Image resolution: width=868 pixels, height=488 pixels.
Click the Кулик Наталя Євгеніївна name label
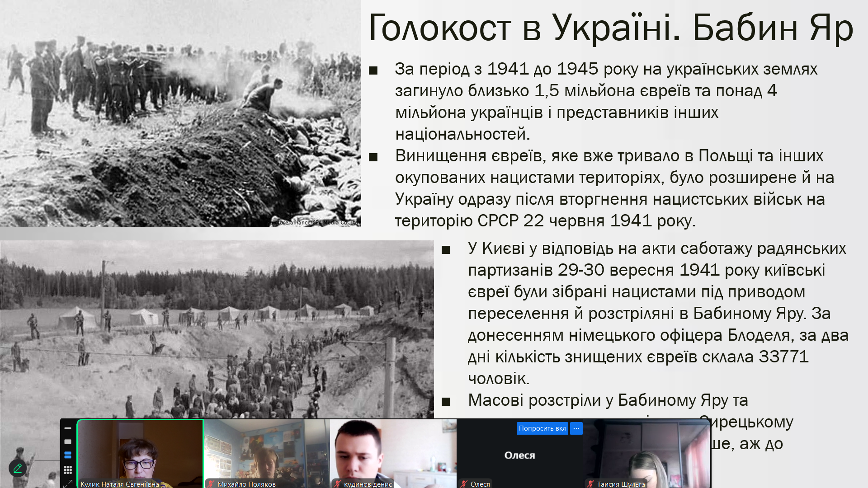tap(120, 484)
